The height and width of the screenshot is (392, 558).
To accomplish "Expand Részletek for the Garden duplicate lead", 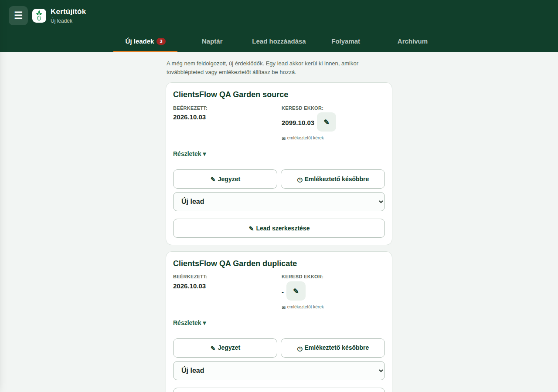I will pos(190,323).
